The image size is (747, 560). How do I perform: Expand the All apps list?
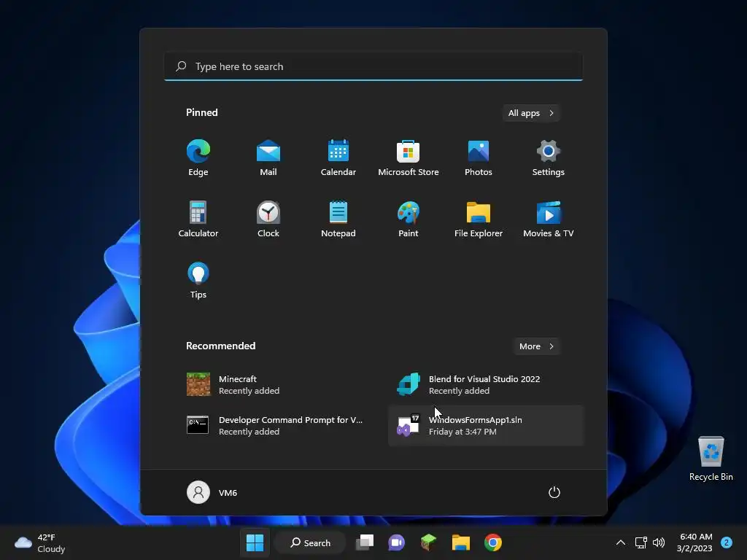pos(531,113)
